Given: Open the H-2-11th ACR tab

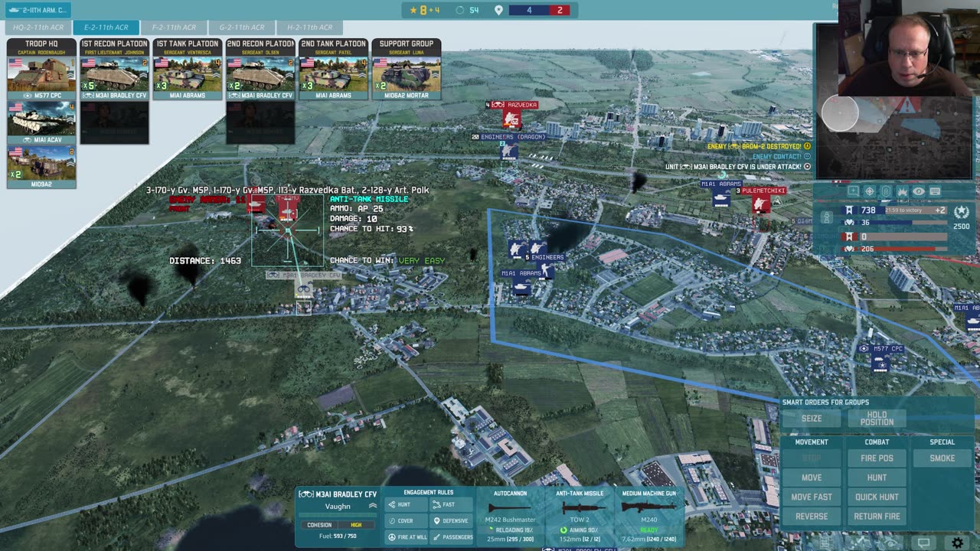Looking at the screenshot, I should [309, 28].
